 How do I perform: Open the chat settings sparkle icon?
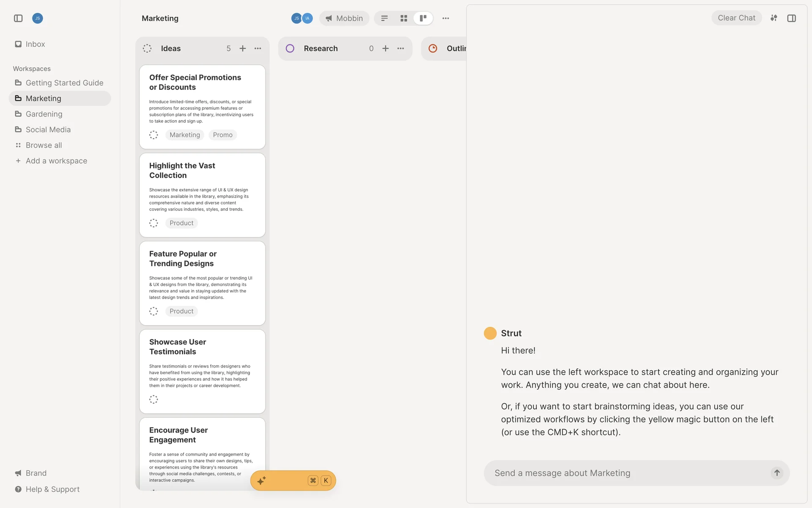(774, 18)
